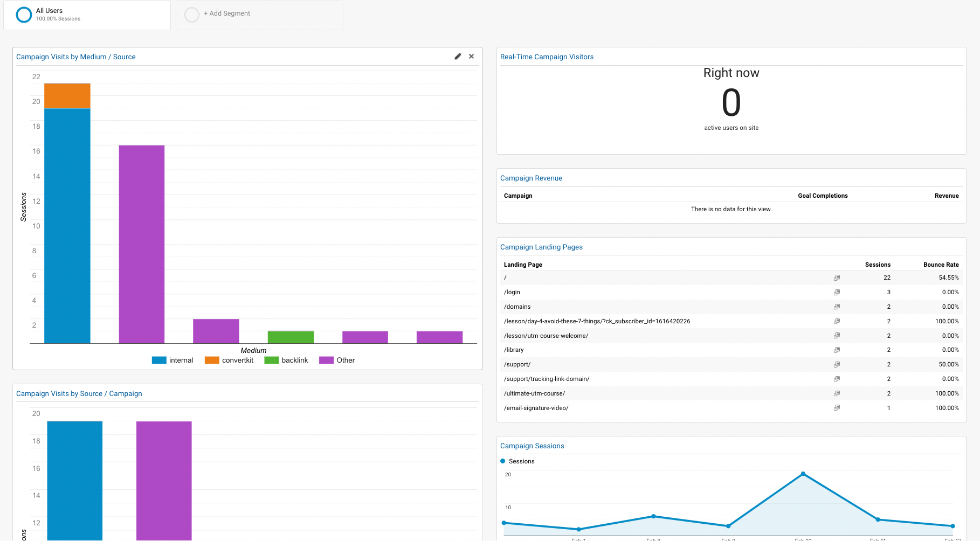Click the All Users segment circle icon
980x541 pixels.
point(24,15)
